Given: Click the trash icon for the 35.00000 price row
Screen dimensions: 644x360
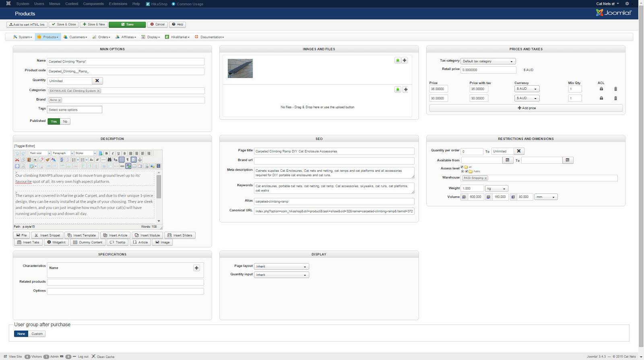Looking at the screenshot, I should tap(615, 89).
